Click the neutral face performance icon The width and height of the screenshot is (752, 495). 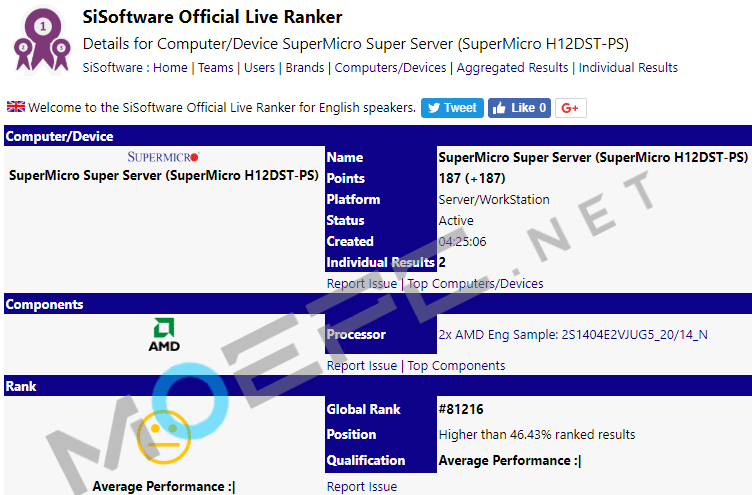[164, 436]
